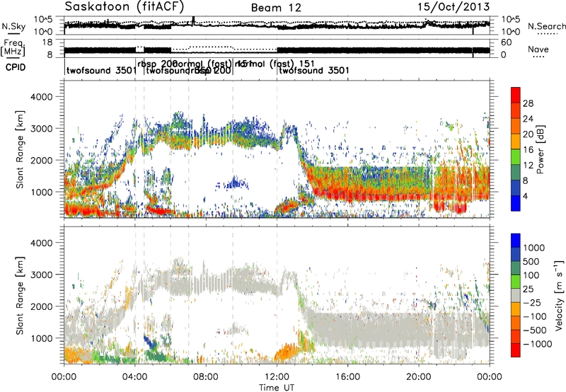This screenshot has width=566, height=392.
Task: Click the '-25' velocity colorbar label
Action: (x=532, y=303)
